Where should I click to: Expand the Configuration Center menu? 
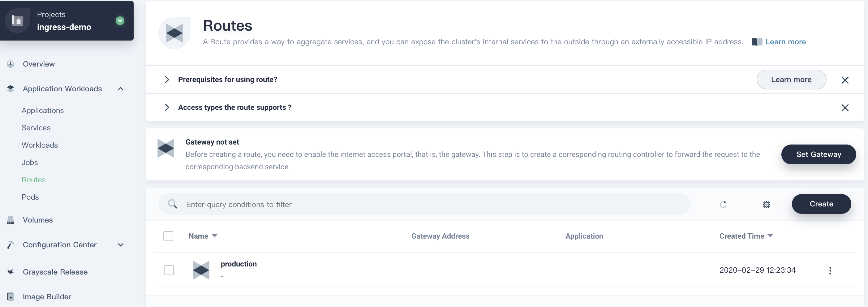(x=120, y=245)
